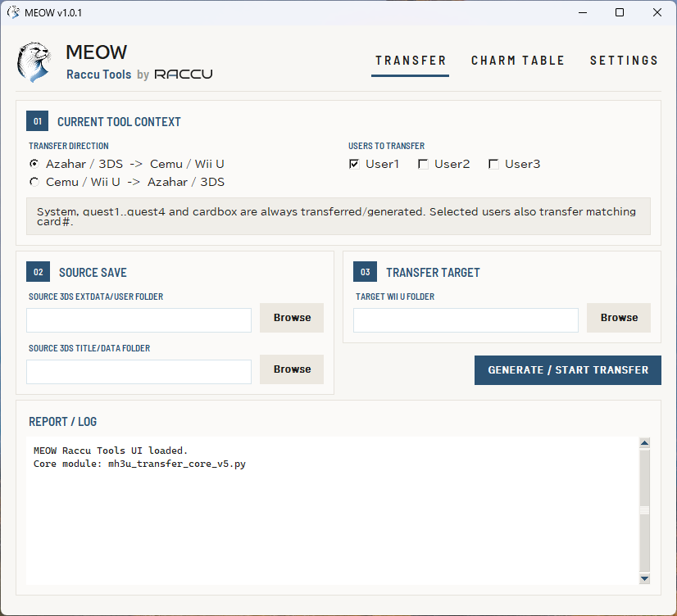This screenshot has width=677, height=616.
Task: Switch to the Transfer tab
Action: 410,61
